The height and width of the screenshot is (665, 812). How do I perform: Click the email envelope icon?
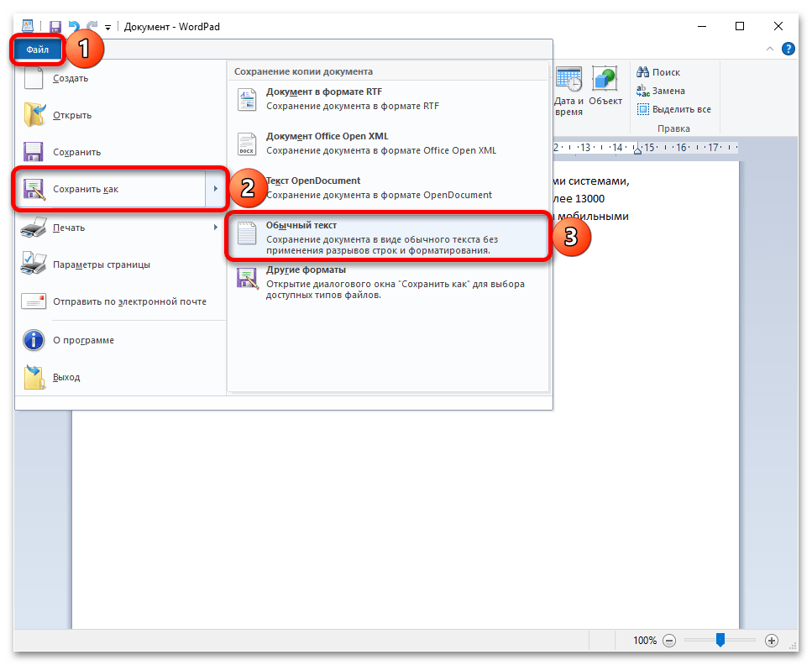point(34,301)
